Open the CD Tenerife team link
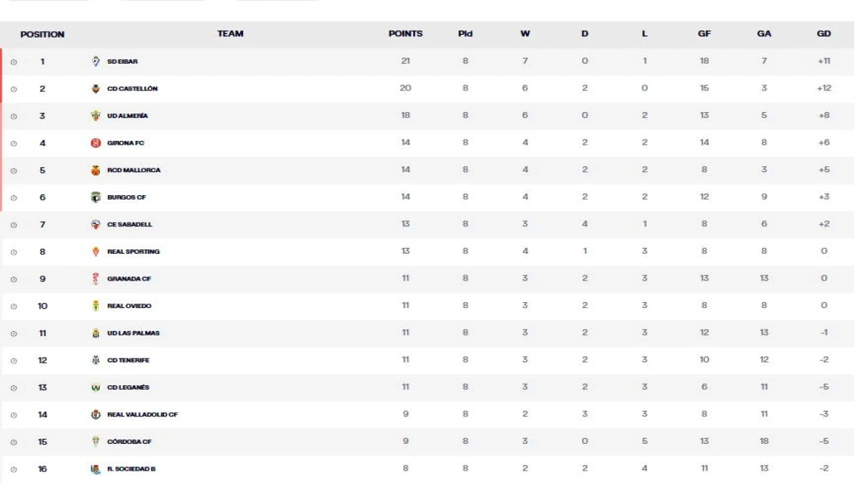 (x=128, y=360)
